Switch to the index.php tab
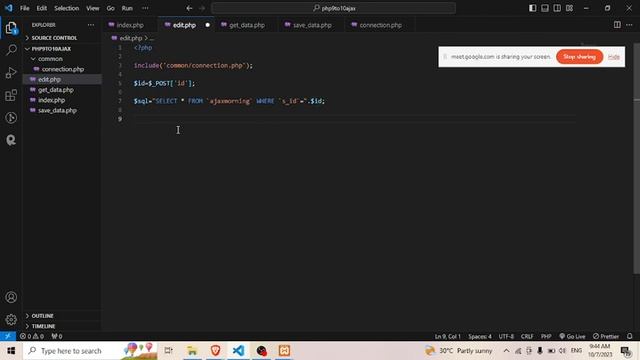Viewport: 640px width, 360px height. (130, 25)
